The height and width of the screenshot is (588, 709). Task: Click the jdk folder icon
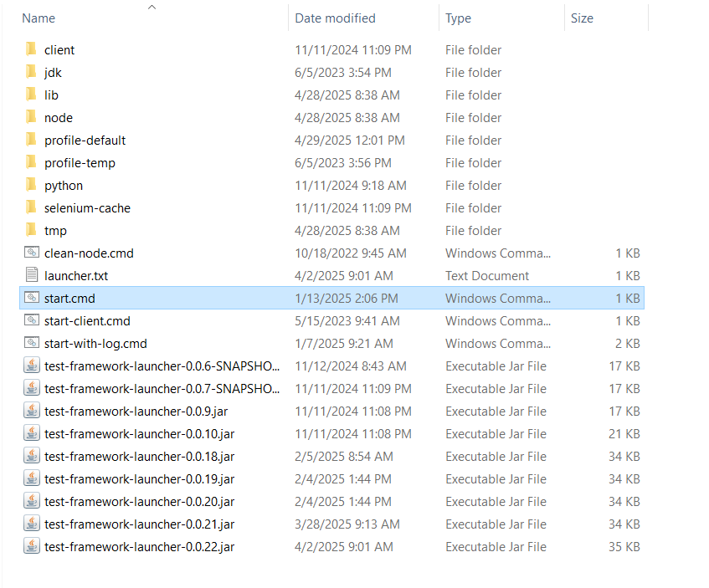tap(31, 72)
